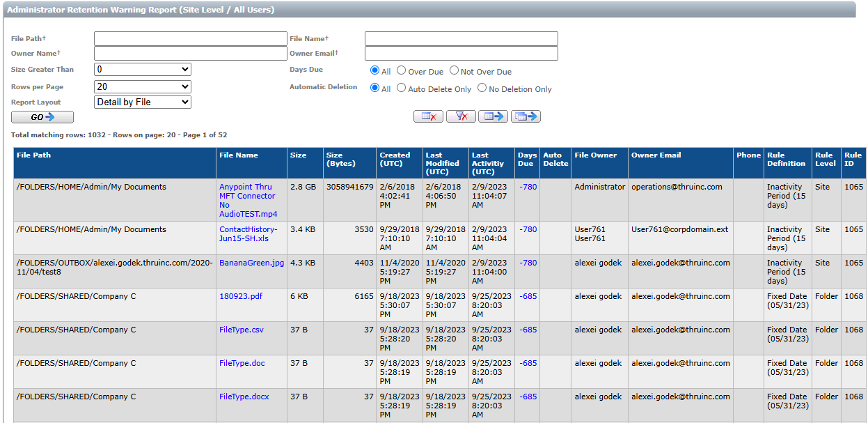Open the BananaGreen.jpg file link
868x423 pixels.
click(251, 263)
